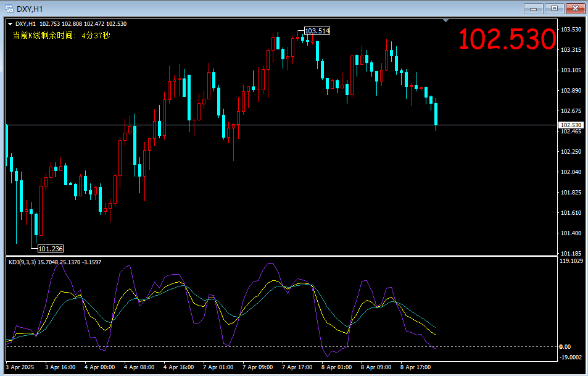
Task: Click the 103.514 high price label
Action: point(317,31)
